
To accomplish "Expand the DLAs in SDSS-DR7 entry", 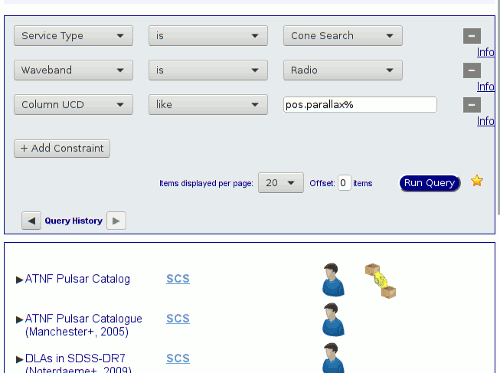I will point(19,359).
